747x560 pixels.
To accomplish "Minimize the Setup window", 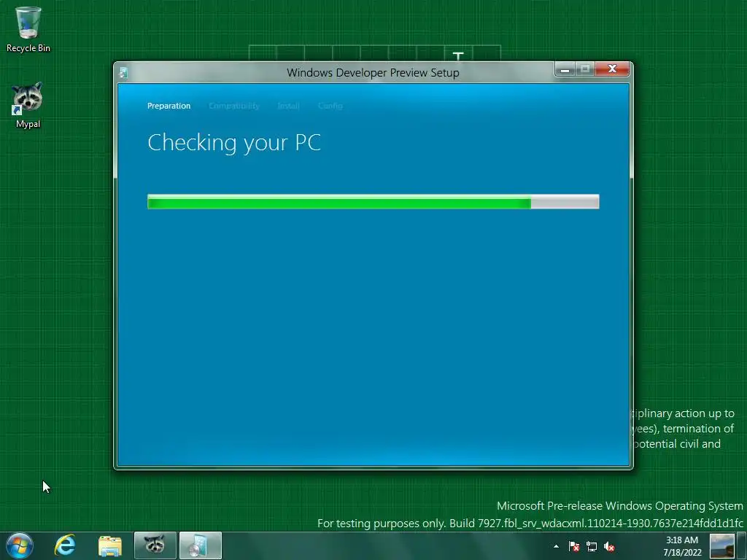I will pos(565,69).
